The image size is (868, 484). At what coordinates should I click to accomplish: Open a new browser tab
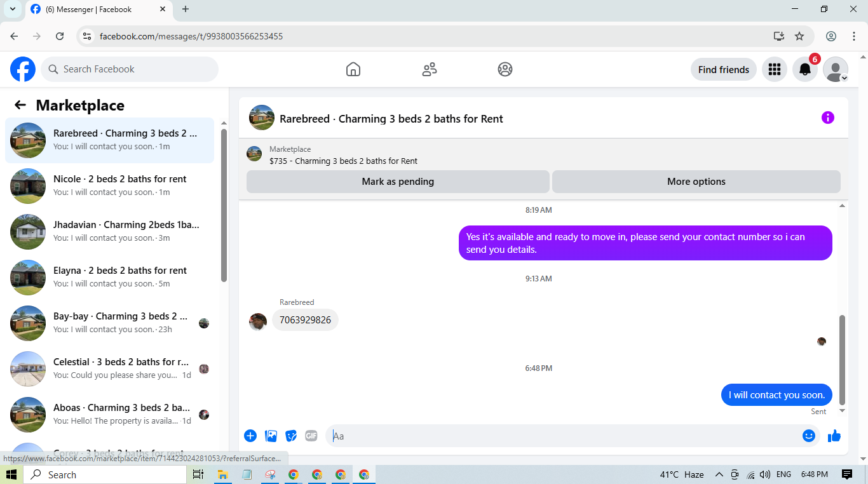click(186, 9)
